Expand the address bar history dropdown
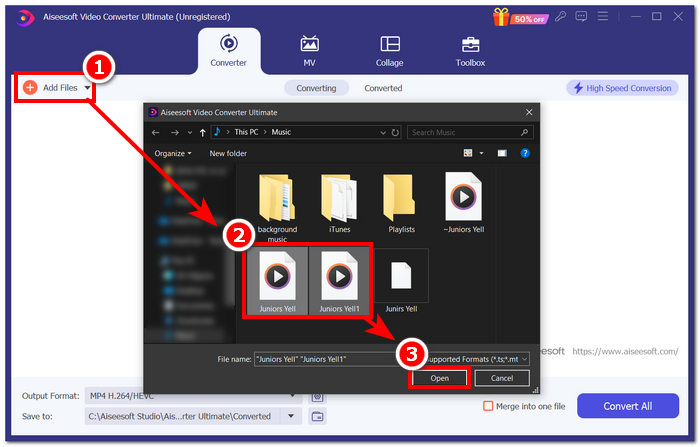The height and width of the screenshot is (447, 700). [383, 133]
